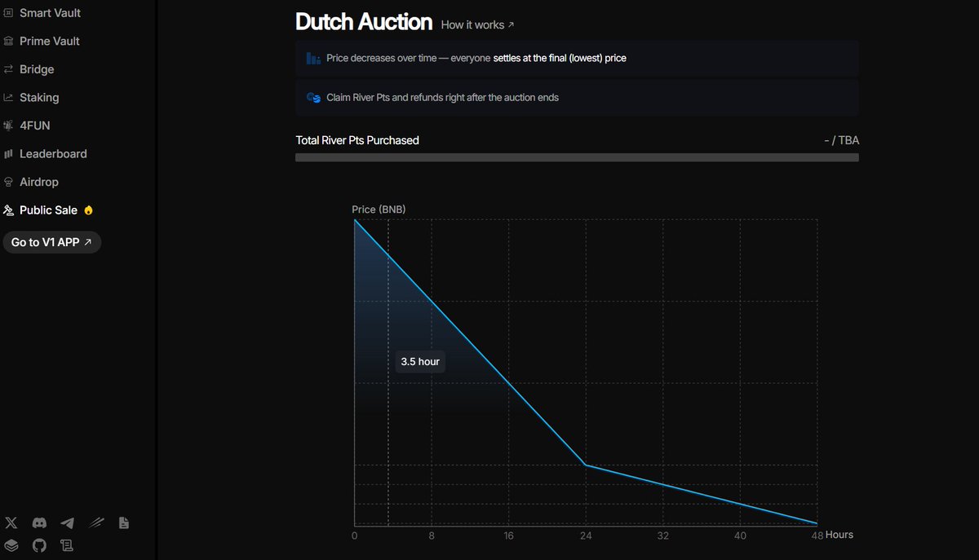Select Staking in the sidebar

click(38, 97)
